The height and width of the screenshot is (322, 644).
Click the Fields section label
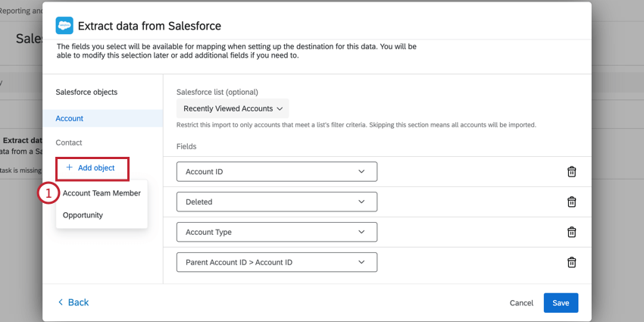186,146
